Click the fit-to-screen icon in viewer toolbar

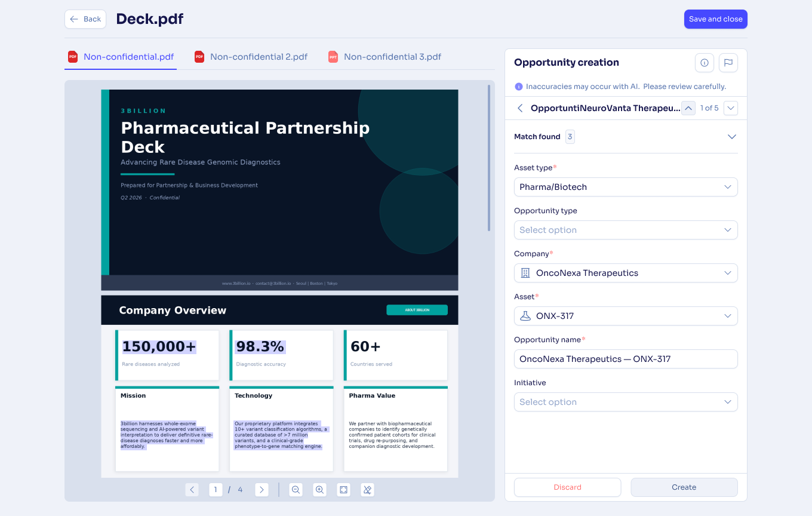click(343, 490)
